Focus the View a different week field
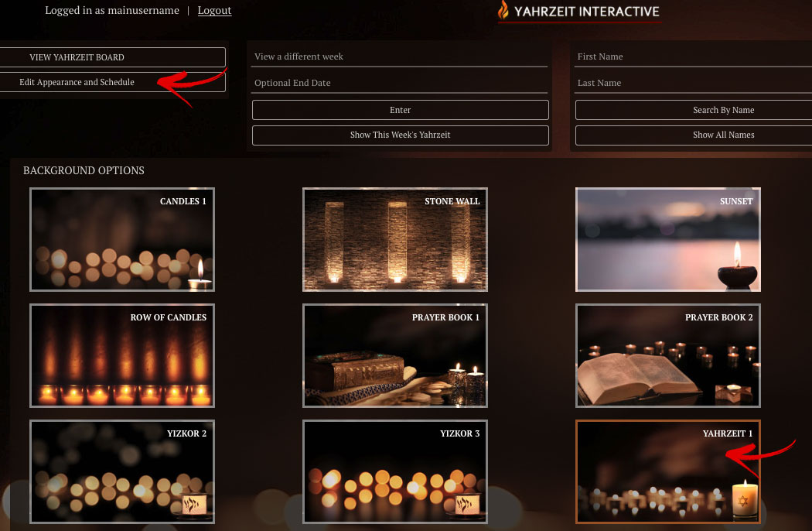The image size is (812, 531). pyautogui.click(x=400, y=57)
